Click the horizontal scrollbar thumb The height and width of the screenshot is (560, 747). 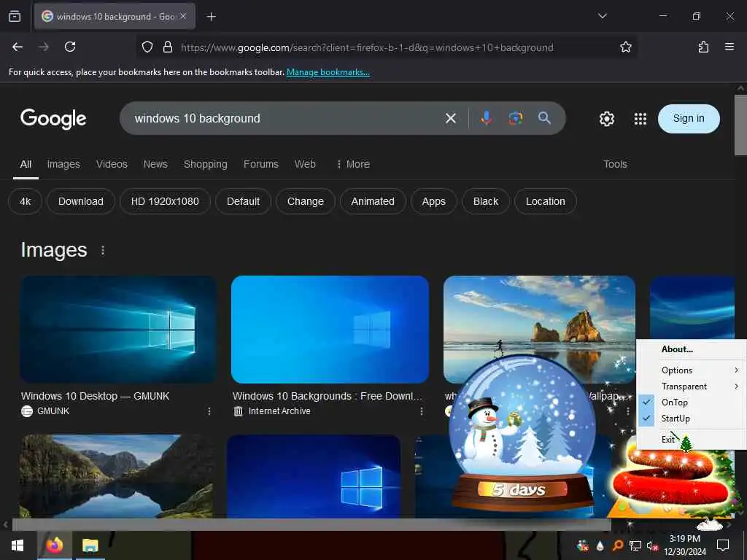pyautogui.click(x=311, y=525)
